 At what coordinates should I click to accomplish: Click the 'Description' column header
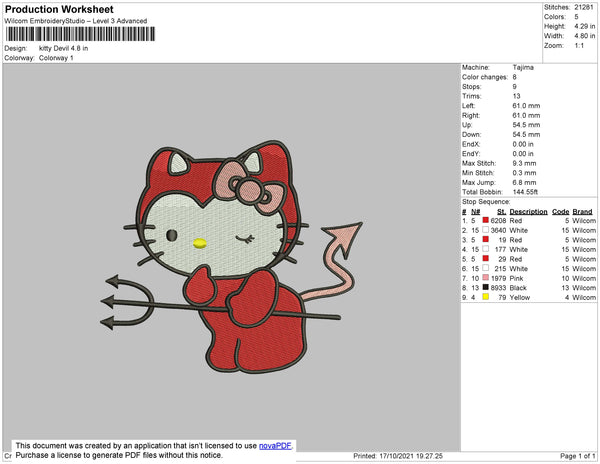tap(528, 212)
